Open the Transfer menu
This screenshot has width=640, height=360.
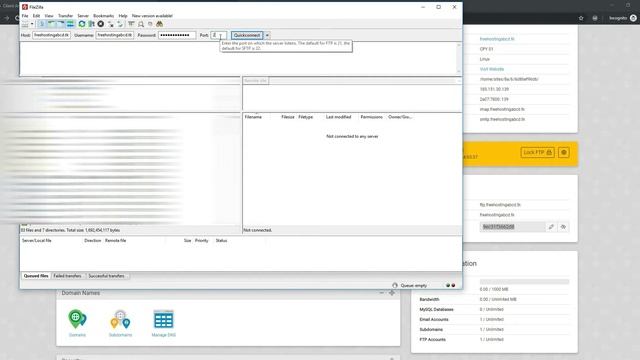(65, 16)
